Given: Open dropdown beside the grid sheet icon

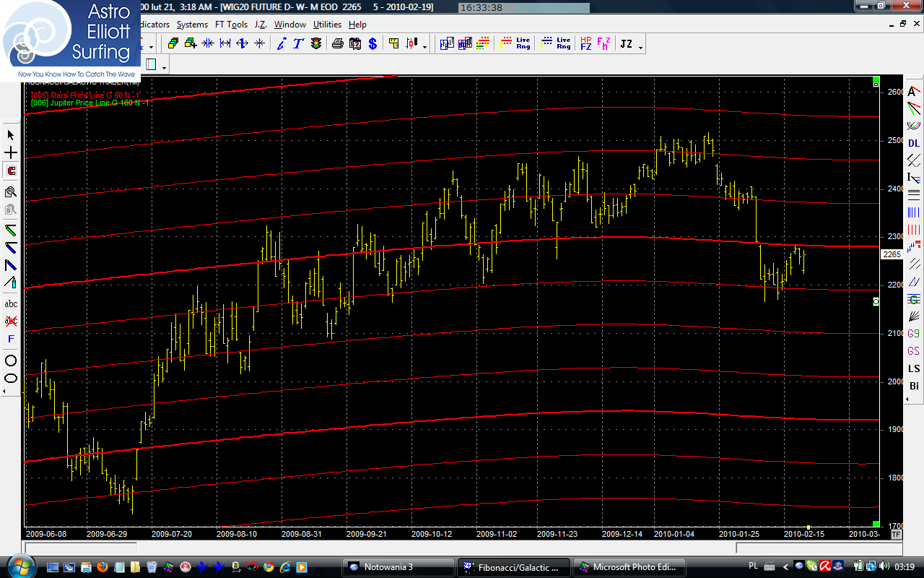Looking at the screenshot, I should click(x=165, y=68).
